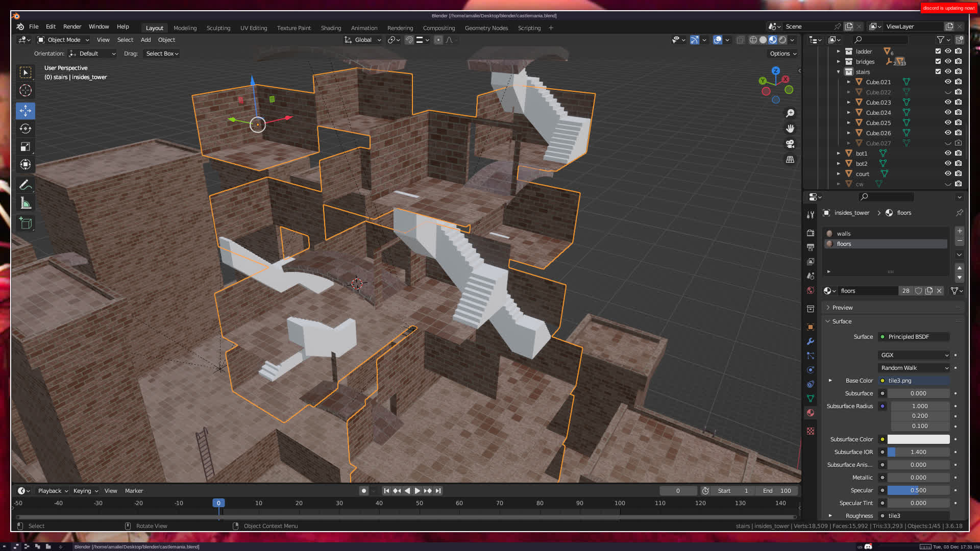Select the Scale tool

point(26,147)
